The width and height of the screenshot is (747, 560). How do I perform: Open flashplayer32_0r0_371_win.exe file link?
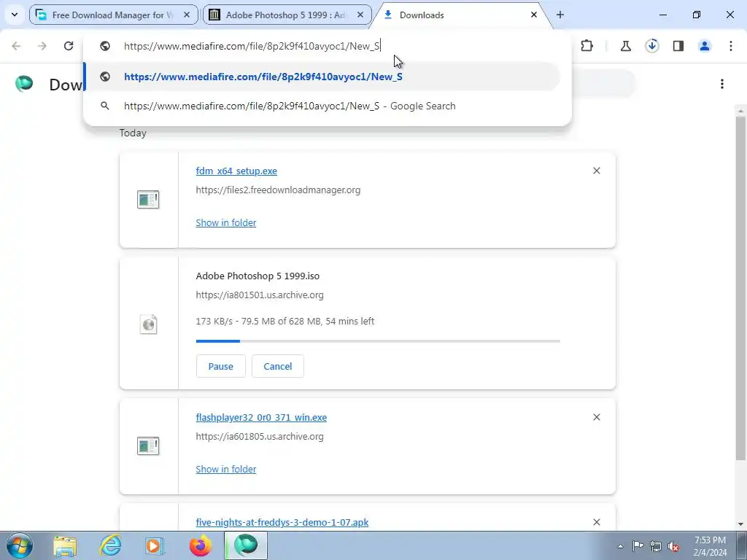[261, 418]
